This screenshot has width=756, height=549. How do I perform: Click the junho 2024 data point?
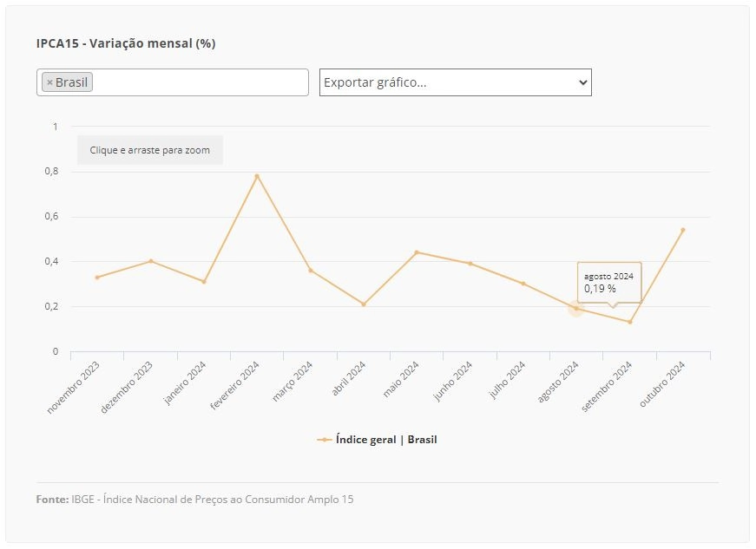[470, 264]
